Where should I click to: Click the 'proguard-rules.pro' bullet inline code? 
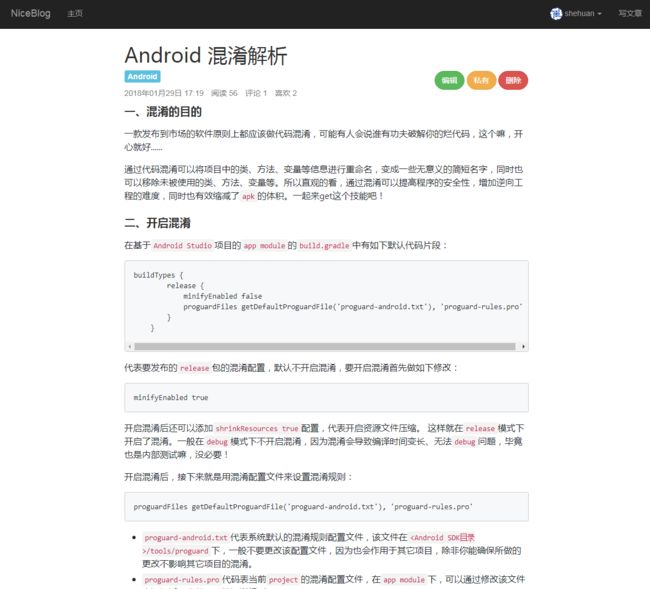point(182,580)
